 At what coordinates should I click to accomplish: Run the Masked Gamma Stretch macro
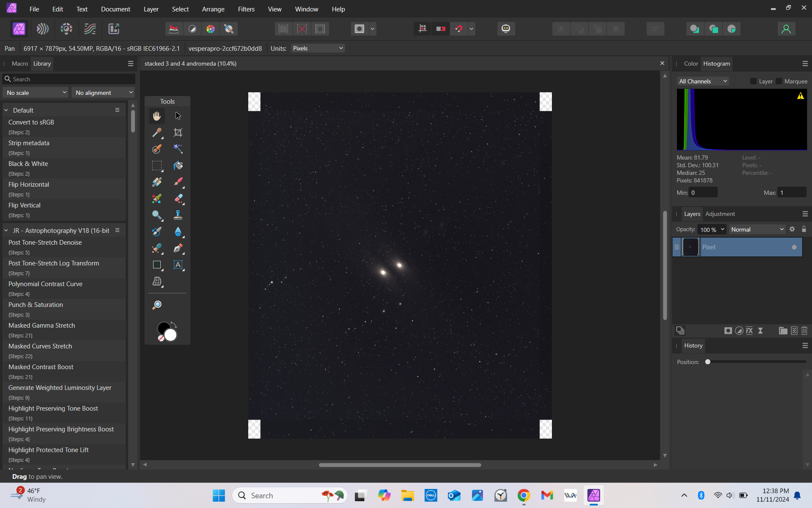(x=64, y=330)
